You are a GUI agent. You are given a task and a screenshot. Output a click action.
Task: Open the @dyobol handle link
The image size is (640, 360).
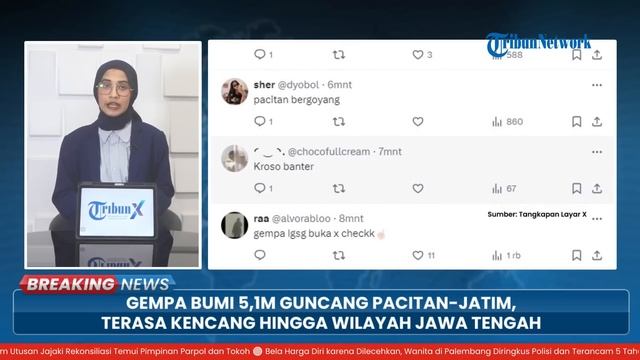pos(298,85)
